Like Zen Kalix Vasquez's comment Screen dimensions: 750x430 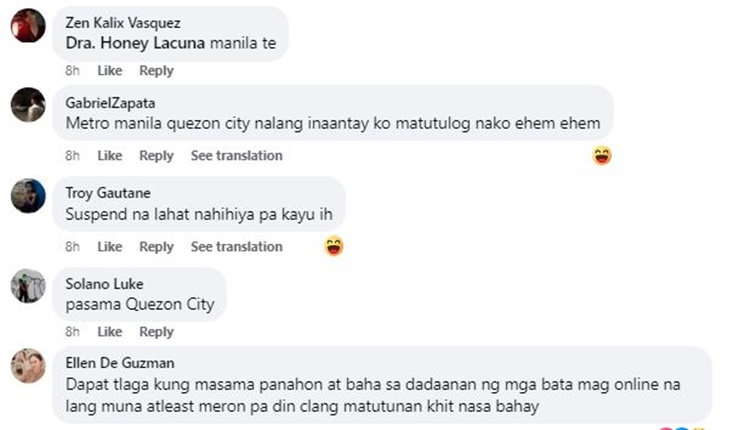[110, 71]
